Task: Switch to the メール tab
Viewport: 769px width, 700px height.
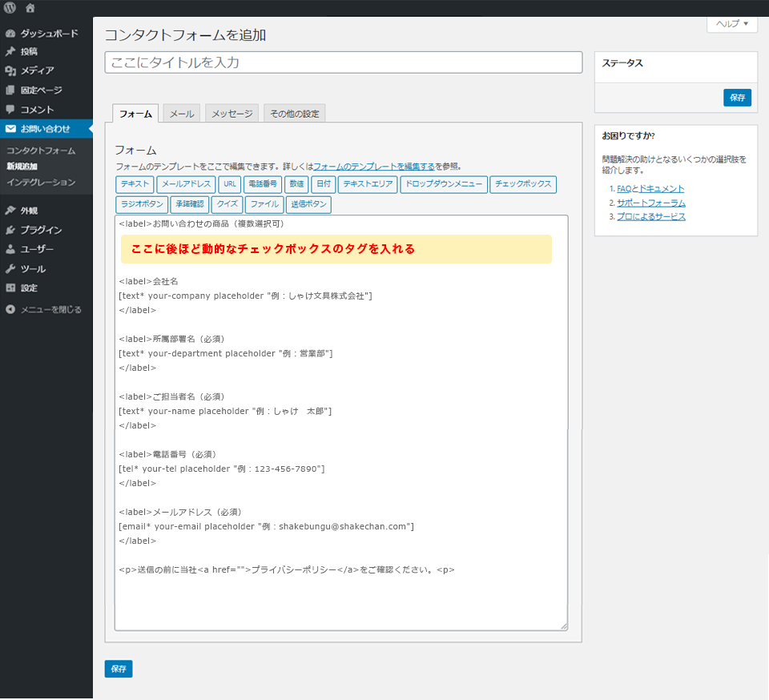Action: click(x=182, y=114)
